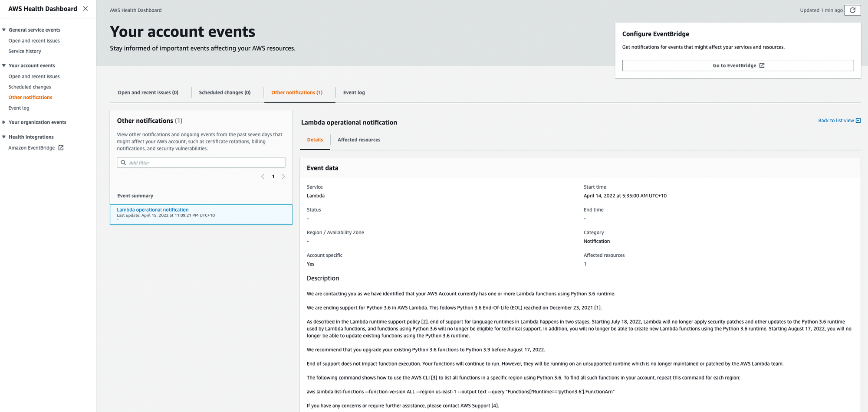Open Event log in the sidebar
The image size is (868, 412).
[x=19, y=108]
